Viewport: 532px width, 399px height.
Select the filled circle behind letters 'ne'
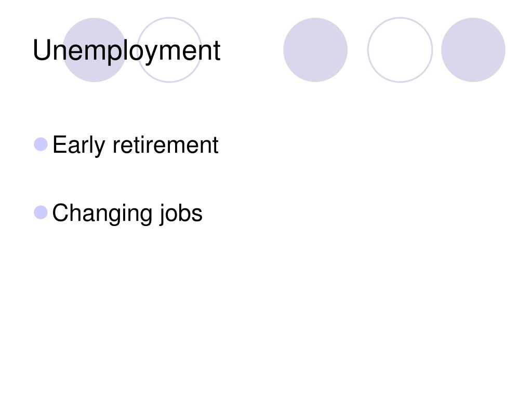pos(95,50)
